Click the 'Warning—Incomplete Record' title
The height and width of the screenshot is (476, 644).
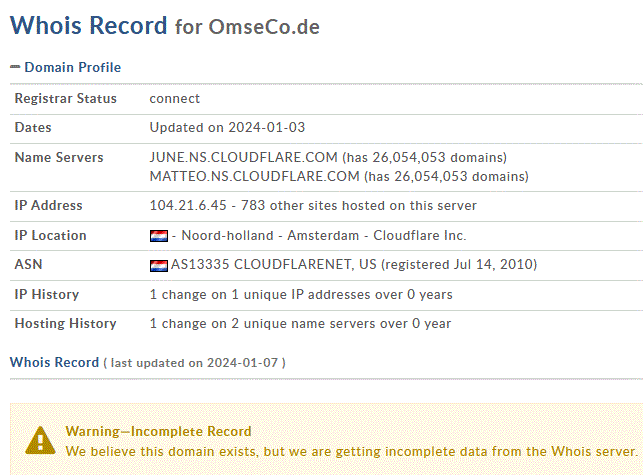click(158, 431)
